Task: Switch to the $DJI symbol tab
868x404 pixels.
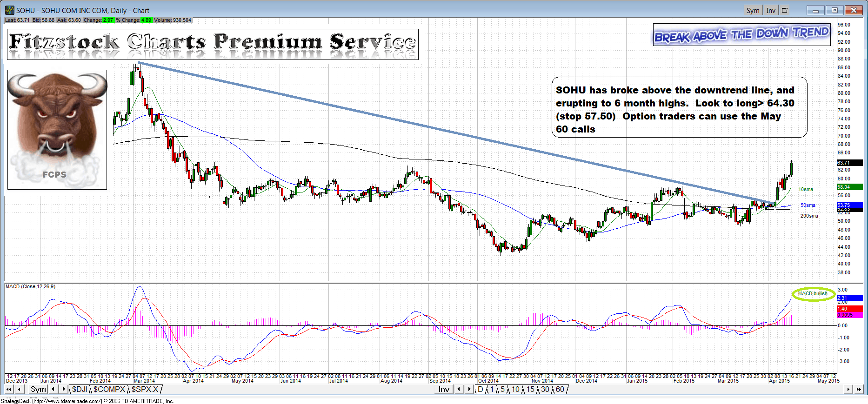Action: point(80,390)
